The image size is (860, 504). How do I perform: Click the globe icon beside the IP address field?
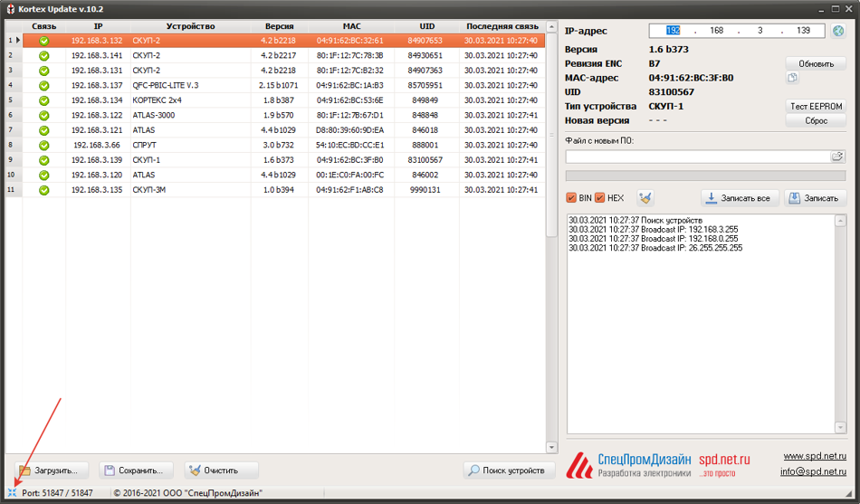[x=838, y=31]
